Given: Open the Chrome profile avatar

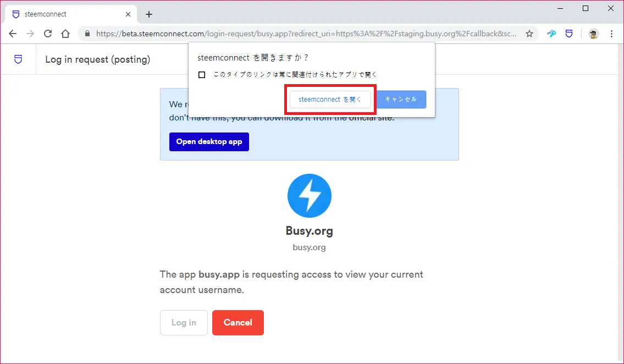Looking at the screenshot, I should [x=593, y=34].
